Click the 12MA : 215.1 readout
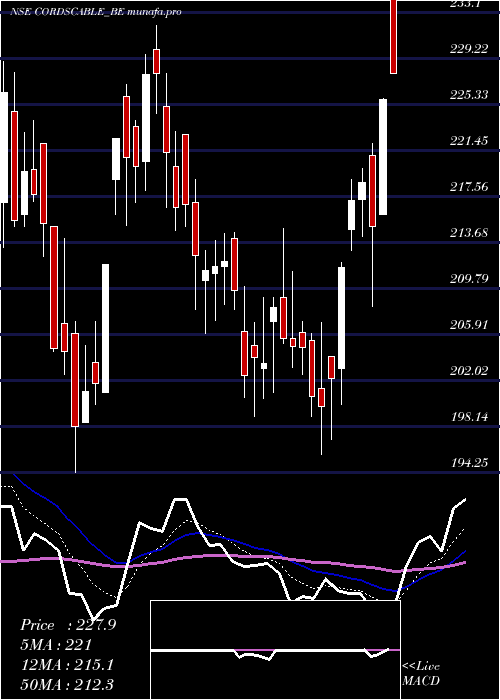Viewport: 500px width, 700px height. (x=67, y=665)
